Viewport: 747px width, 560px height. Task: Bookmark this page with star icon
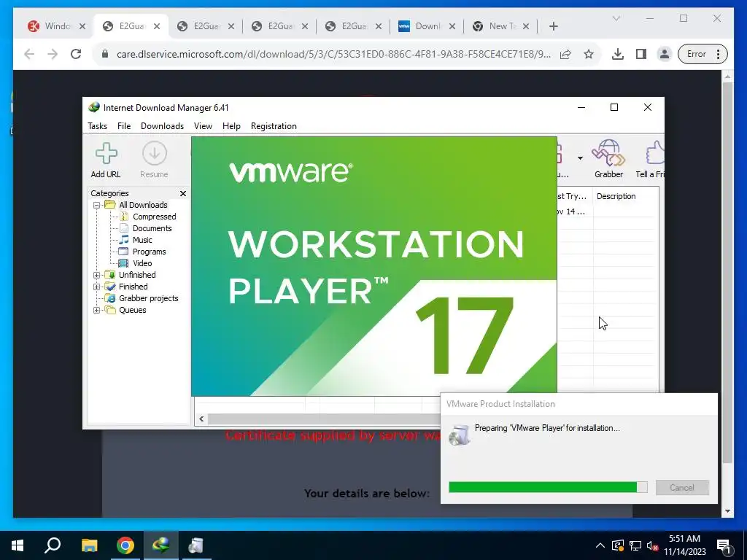tap(589, 54)
